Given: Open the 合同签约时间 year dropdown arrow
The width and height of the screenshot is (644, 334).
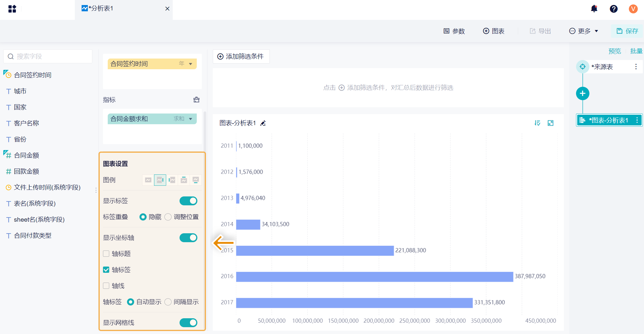Looking at the screenshot, I should point(191,64).
